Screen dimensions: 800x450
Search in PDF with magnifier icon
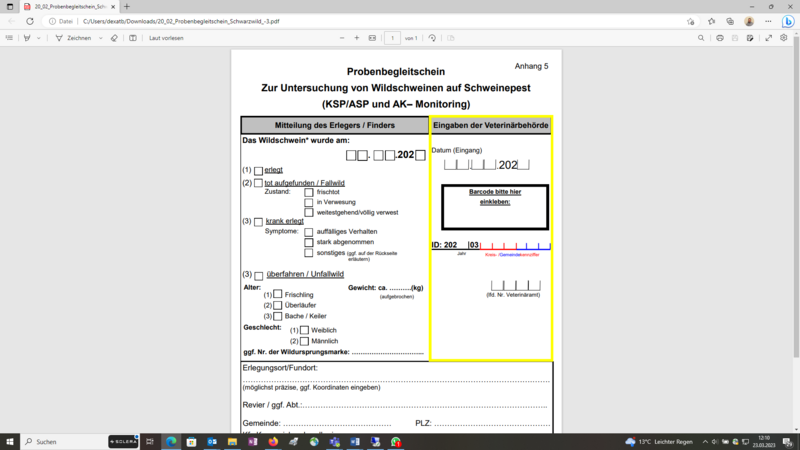701,38
